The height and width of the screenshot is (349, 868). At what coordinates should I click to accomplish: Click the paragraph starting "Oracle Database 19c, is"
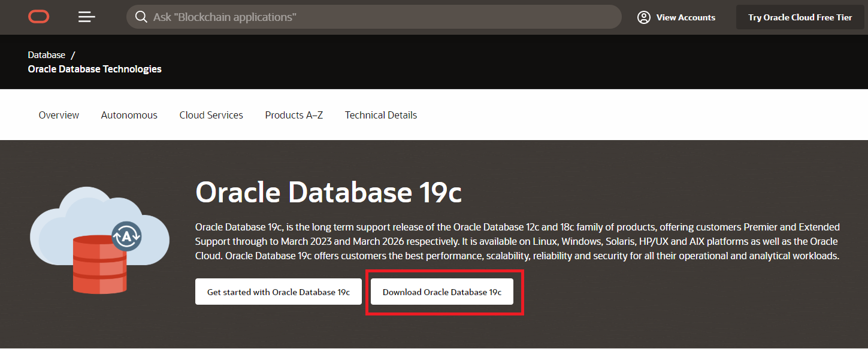point(518,241)
